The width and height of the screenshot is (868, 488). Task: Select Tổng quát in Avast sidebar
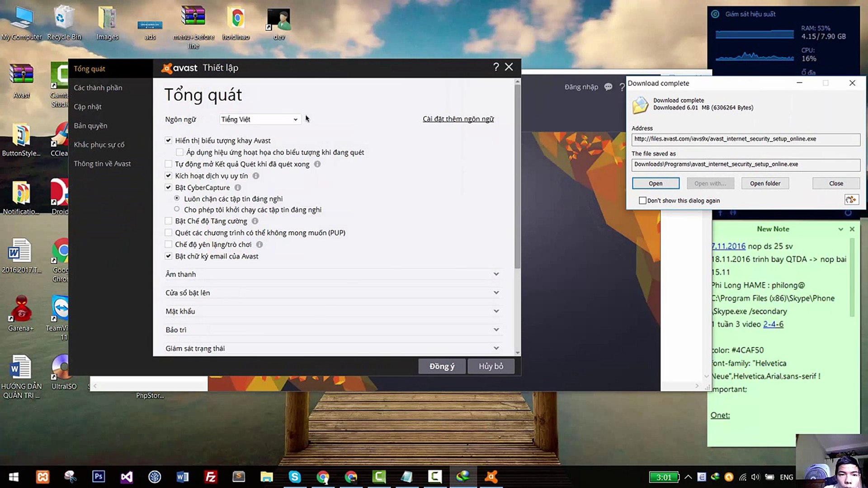click(x=111, y=69)
